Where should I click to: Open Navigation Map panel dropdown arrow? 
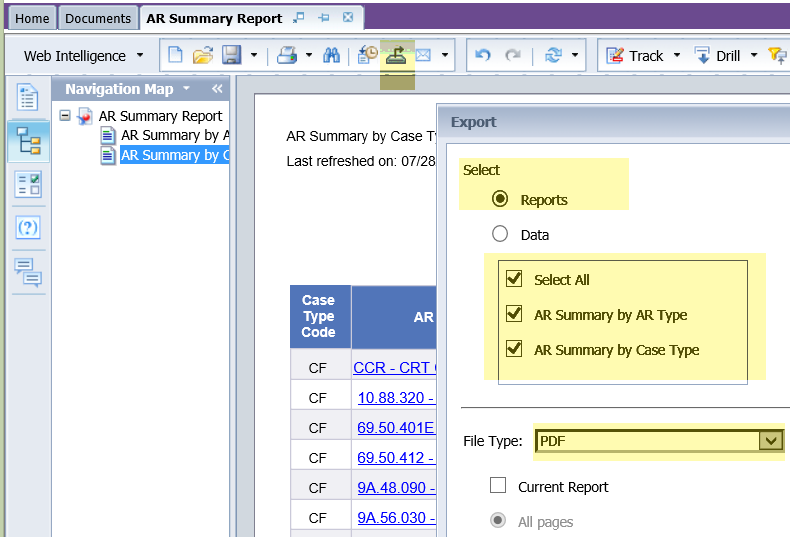pyautogui.click(x=186, y=89)
